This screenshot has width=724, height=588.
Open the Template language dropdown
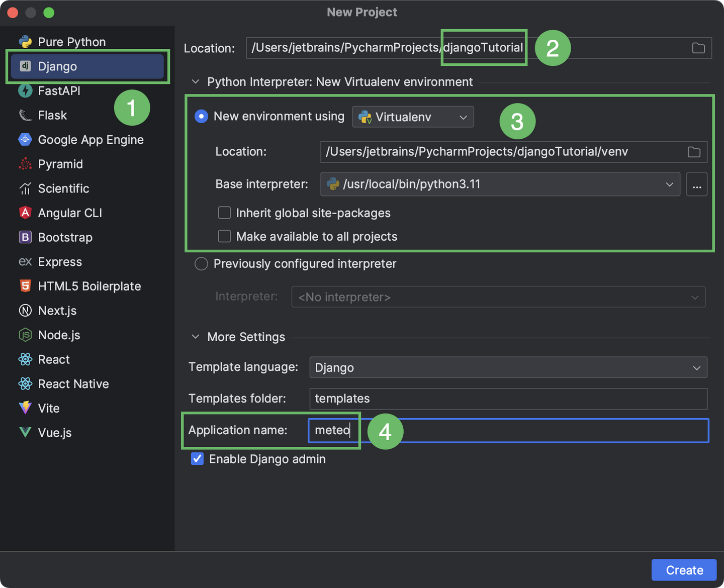[x=697, y=367]
